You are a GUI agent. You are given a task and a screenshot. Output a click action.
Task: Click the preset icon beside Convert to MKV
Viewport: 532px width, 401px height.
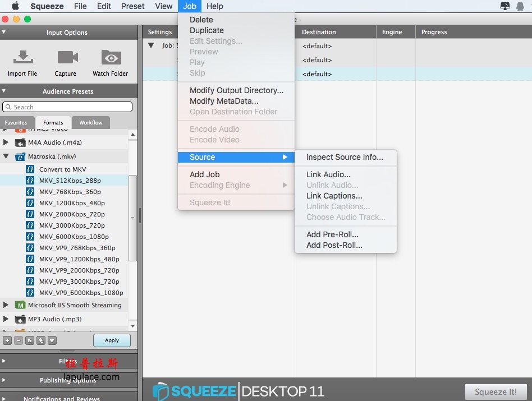(x=30, y=169)
